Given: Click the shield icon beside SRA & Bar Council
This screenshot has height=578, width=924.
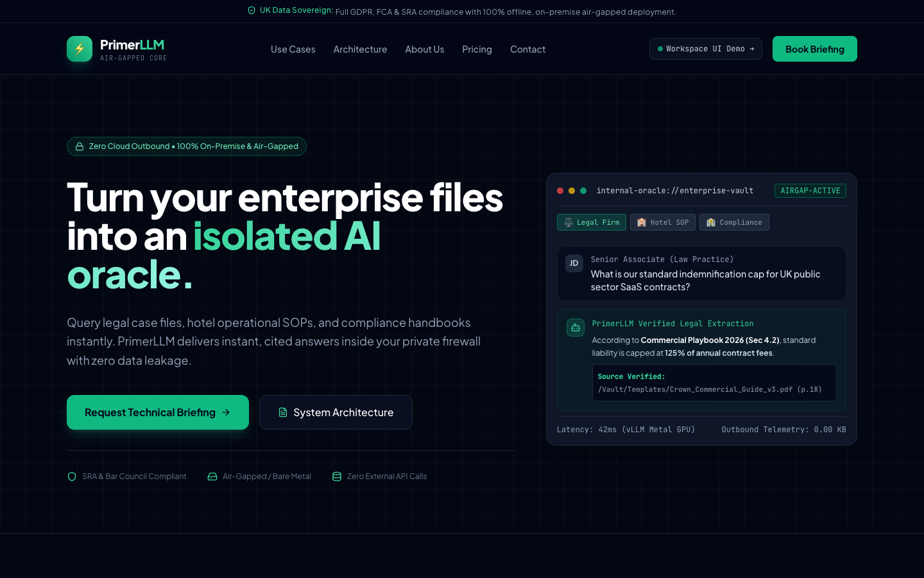Looking at the screenshot, I should coord(72,477).
